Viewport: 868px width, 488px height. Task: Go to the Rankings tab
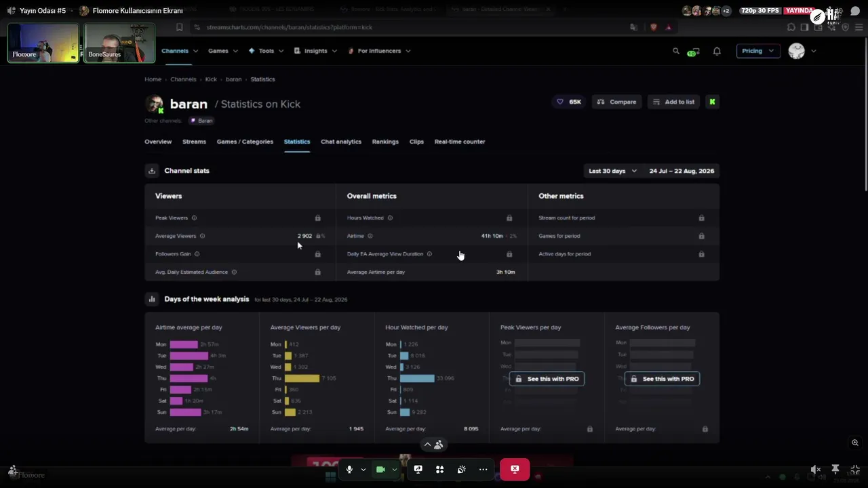coord(385,142)
